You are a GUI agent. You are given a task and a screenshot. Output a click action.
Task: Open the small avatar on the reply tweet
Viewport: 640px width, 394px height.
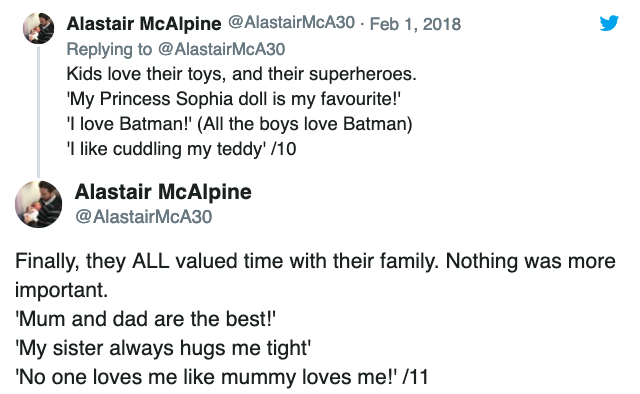click(38, 28)
